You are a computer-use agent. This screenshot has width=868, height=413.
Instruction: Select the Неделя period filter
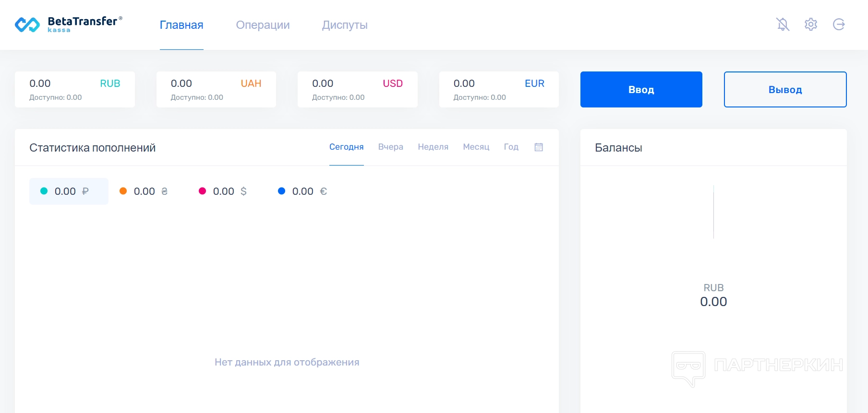click(x=433, y=147)
